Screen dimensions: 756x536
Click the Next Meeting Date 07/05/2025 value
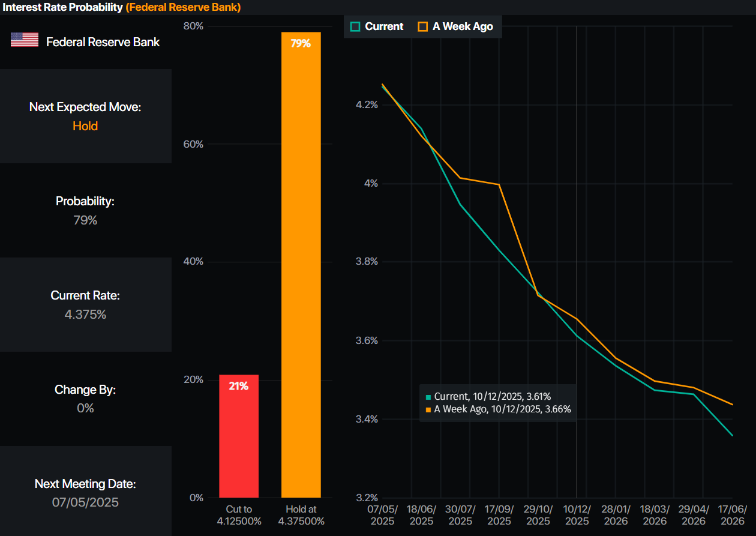85,502
